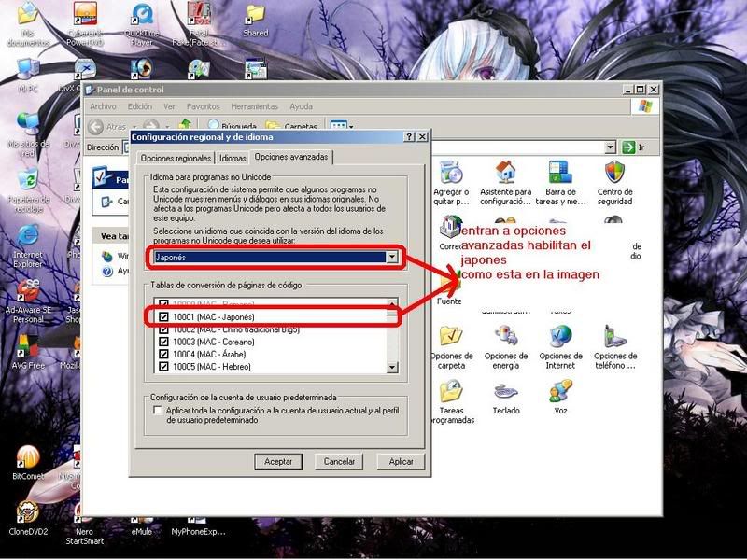
Task: Click the code page list scroll-up arrow
Action: coord(392,303)
